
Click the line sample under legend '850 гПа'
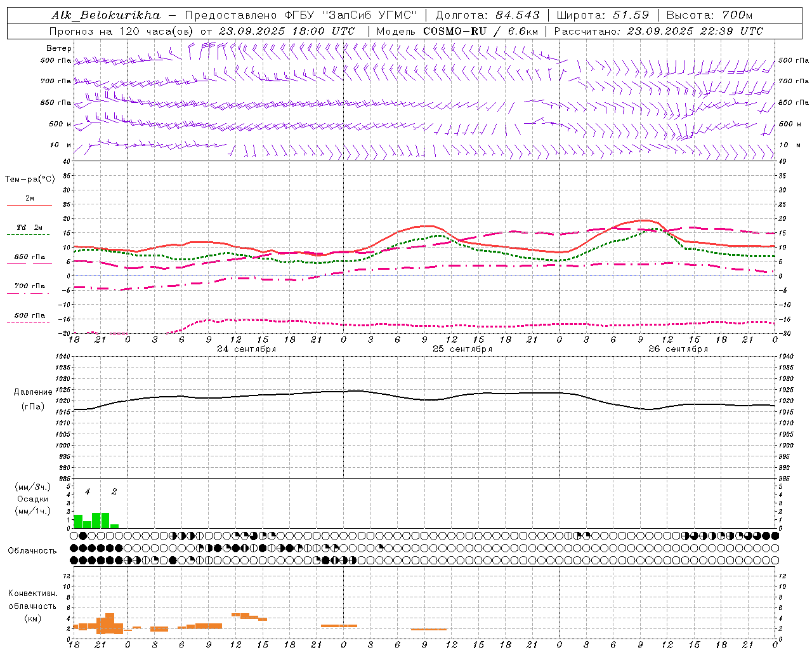[29, 264]
